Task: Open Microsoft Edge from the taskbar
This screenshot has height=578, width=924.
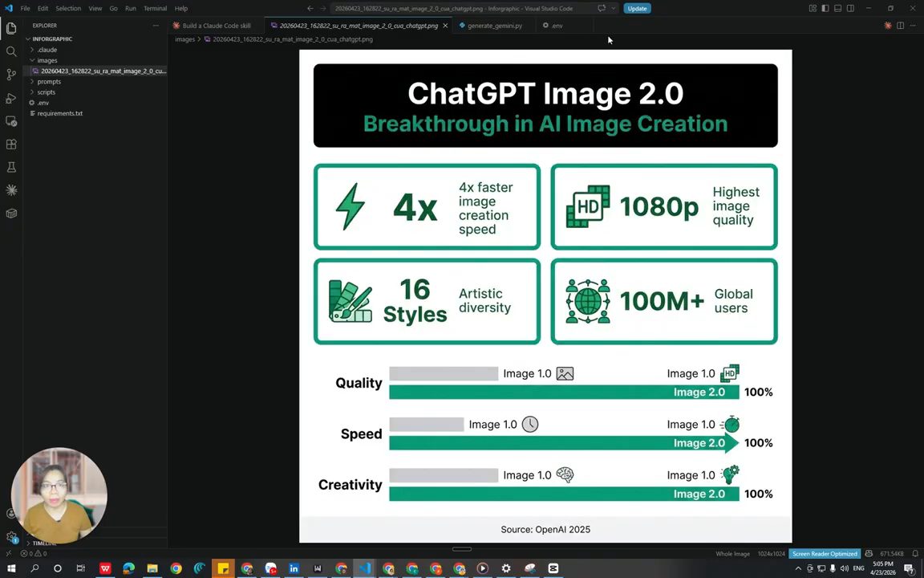Action: coord(128,568)
